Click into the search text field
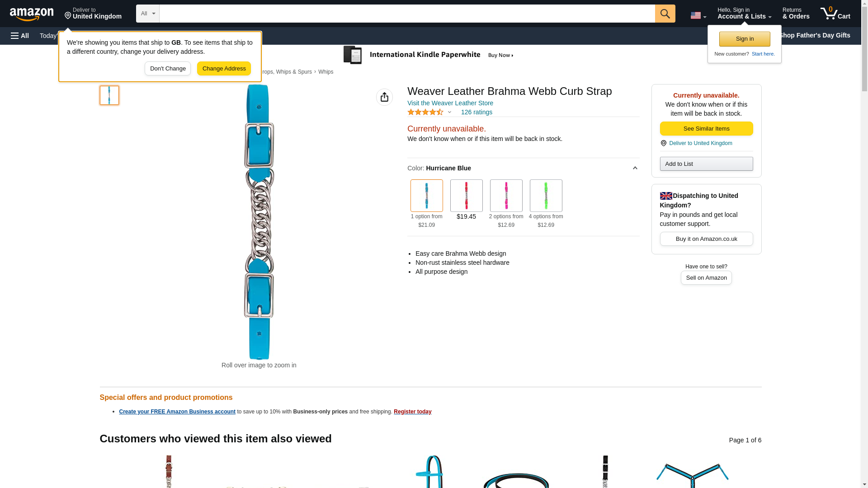Screen dimensions: 868x488 point(407,14)
